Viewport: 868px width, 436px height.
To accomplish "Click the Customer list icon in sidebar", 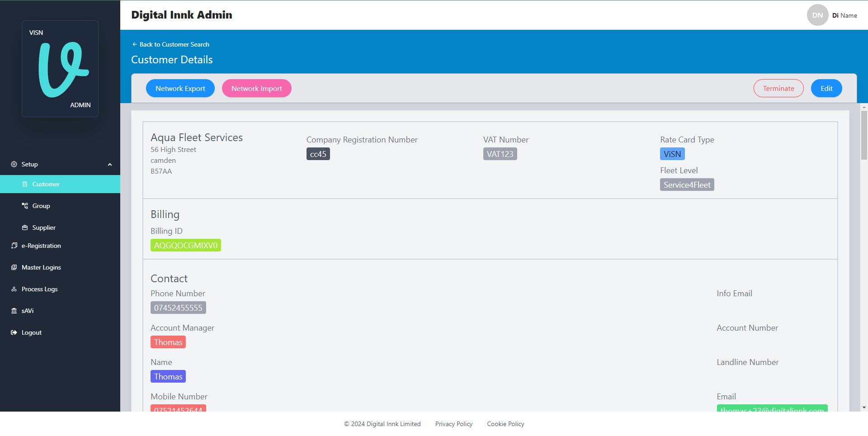I will pos(25,184).
